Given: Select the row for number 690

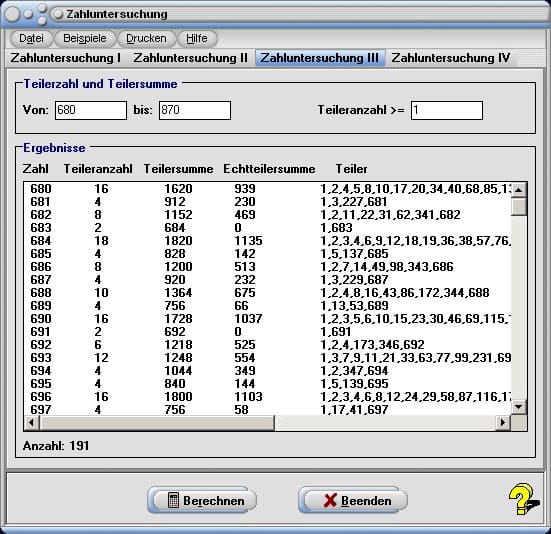Looking at the screenshot, I should coord(268,319).
